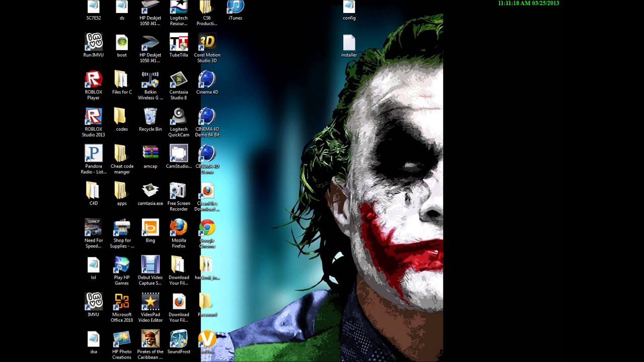Open the Files for C folder
Image resolution: width=644 pixels, height=362 pixels.
[x=122, y=82]
